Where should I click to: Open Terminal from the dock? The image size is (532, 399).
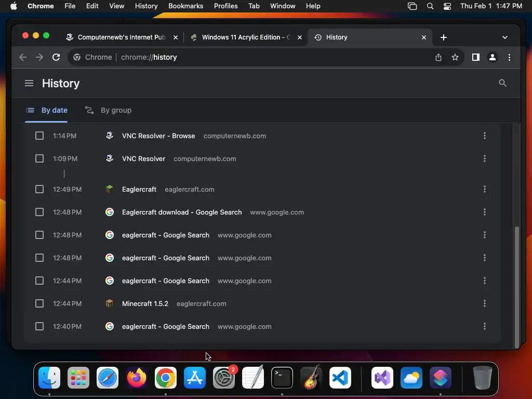[x=282, y=378]
